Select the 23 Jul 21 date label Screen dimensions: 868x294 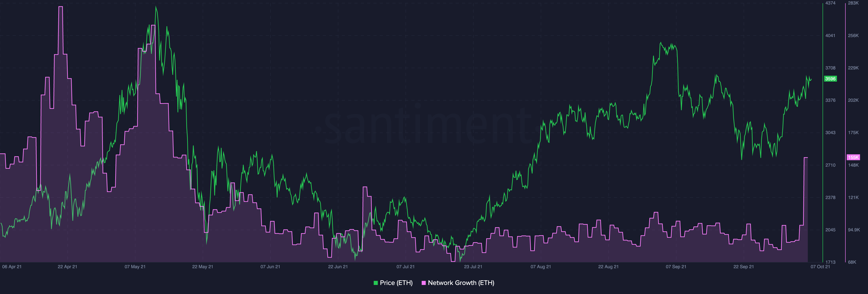(x=473, y=267)
